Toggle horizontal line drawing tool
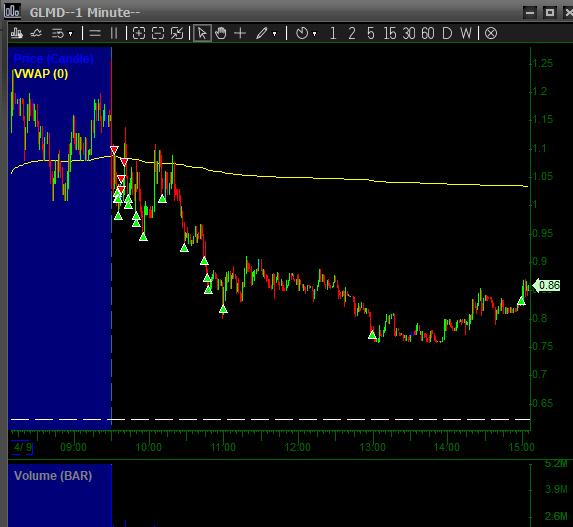The width and height of the screenshot is (573, 527). 95,34
